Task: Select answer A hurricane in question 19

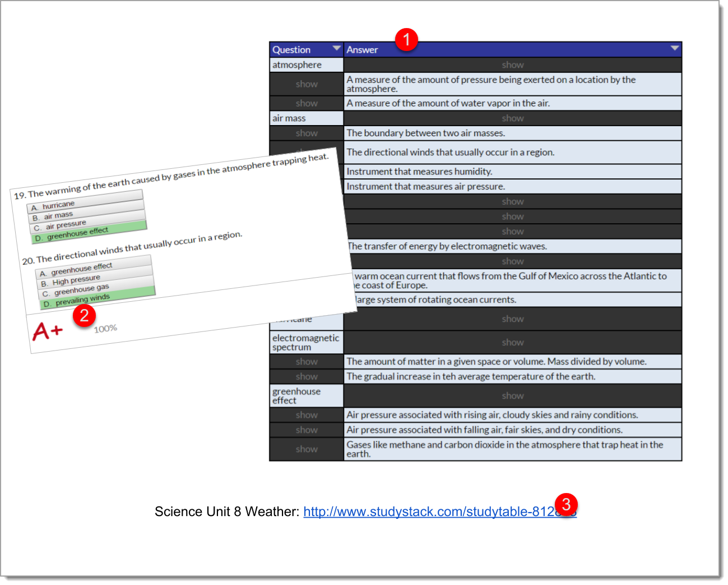Action: [x=85, y=201]
